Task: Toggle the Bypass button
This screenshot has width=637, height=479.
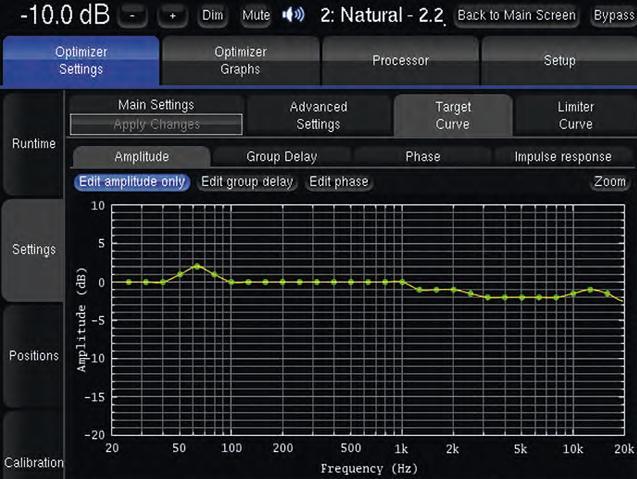Action: click(x=614, y=15)
